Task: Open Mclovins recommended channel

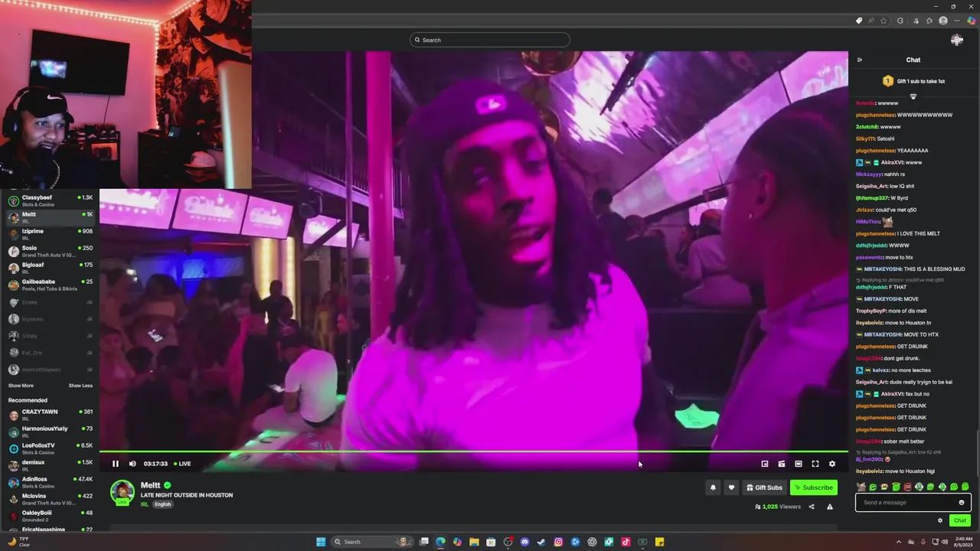Action: (x=50, y=499)
